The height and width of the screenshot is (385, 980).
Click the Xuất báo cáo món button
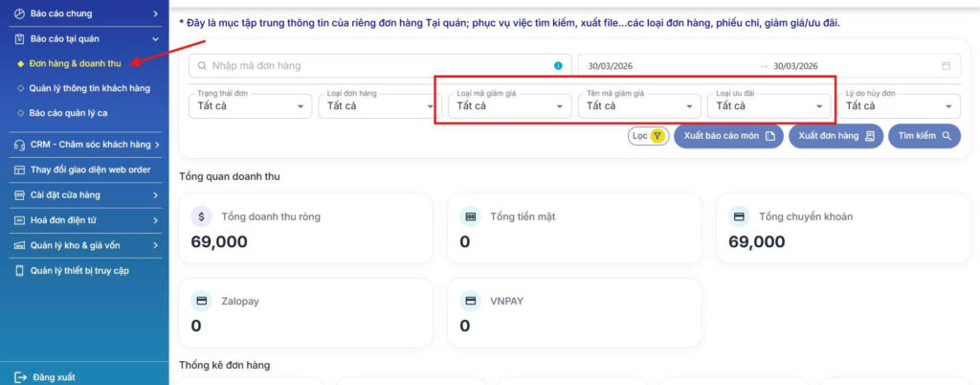pos(728,136)
